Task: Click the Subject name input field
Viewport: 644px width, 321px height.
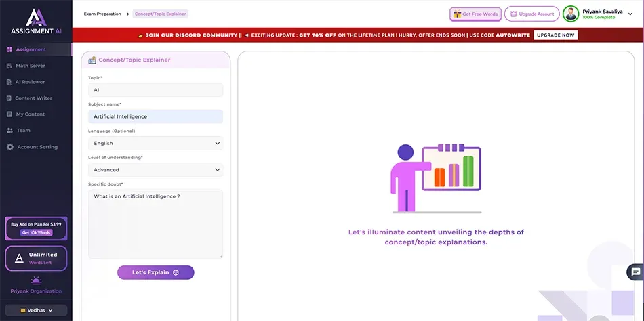Action: (x=155, y=116)
